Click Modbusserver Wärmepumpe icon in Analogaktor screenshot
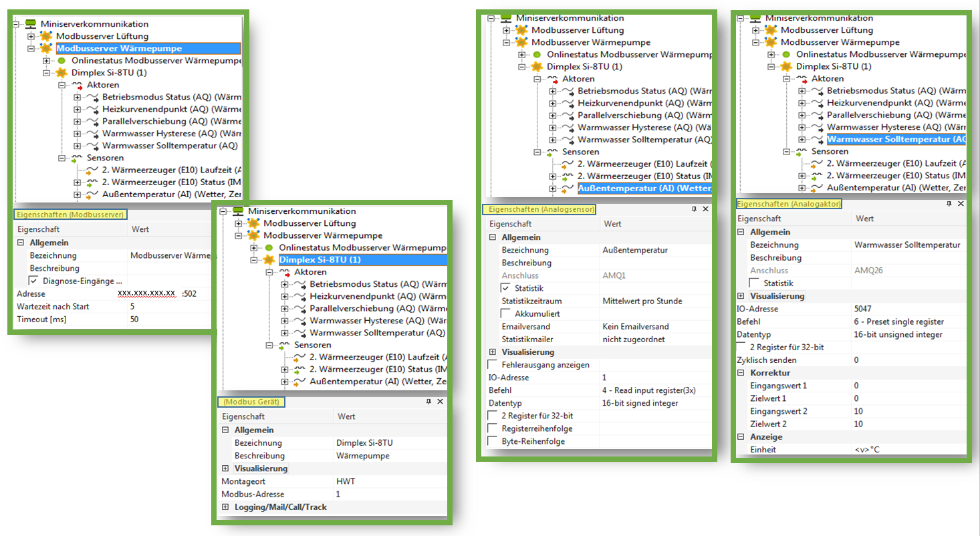Image resolution: width=980 pixels, height=536 pixels. [771, 42]
